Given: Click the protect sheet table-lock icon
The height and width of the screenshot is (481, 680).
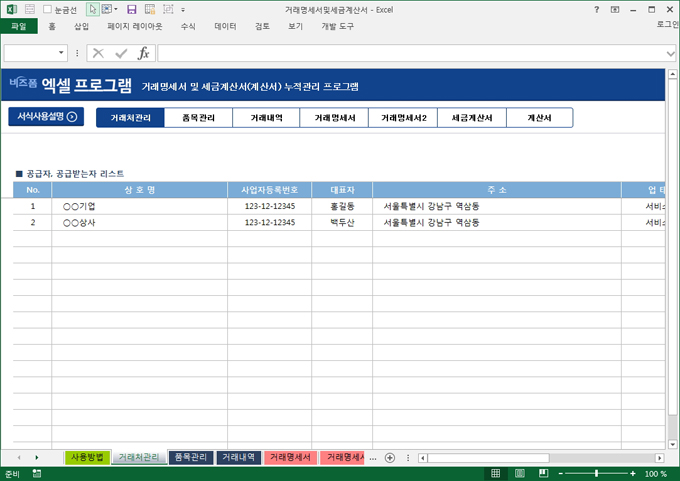Looking at the screenshot, I should [150, 9].
